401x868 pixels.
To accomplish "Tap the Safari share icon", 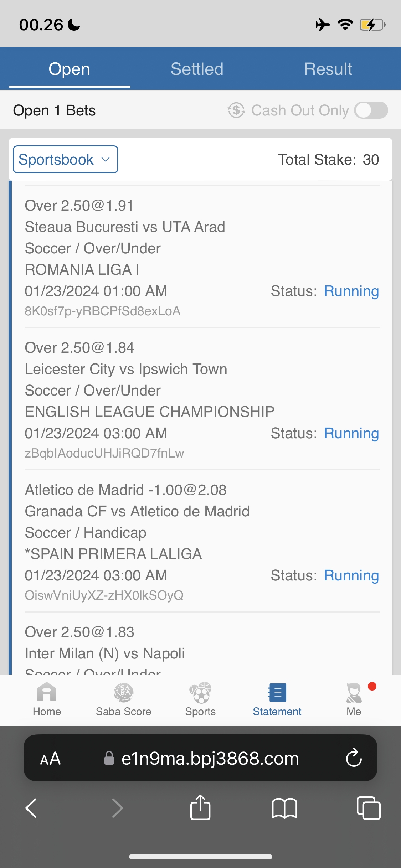I will [x=200, y=807].
